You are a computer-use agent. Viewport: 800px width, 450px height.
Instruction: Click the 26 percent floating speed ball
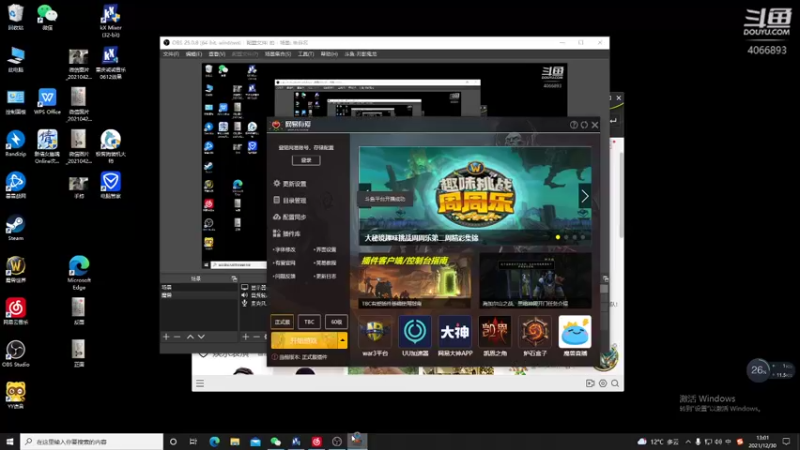(x=759, y=370)
